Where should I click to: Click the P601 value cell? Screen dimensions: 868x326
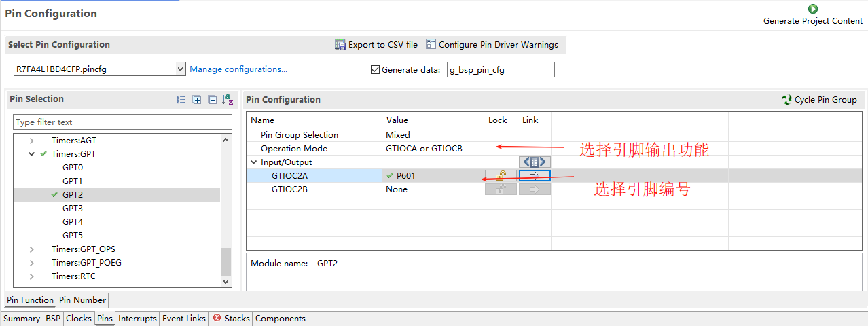[433, 175]
